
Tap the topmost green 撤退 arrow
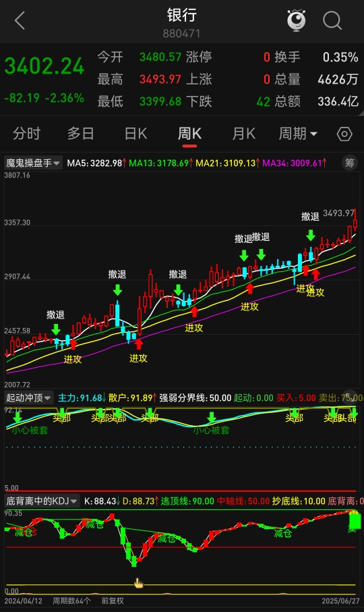[311, 235]
